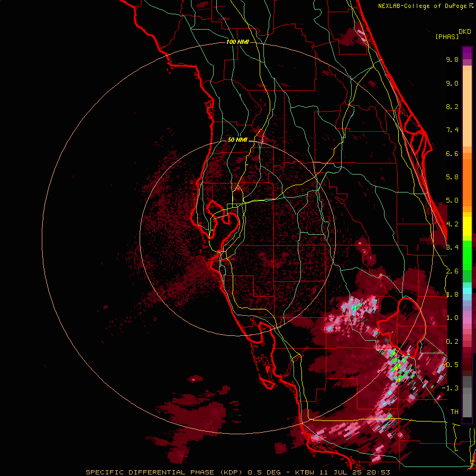Click the TH threshold label on the scale
This screenshot has width=476, height=476.
[x=454, y=412]
